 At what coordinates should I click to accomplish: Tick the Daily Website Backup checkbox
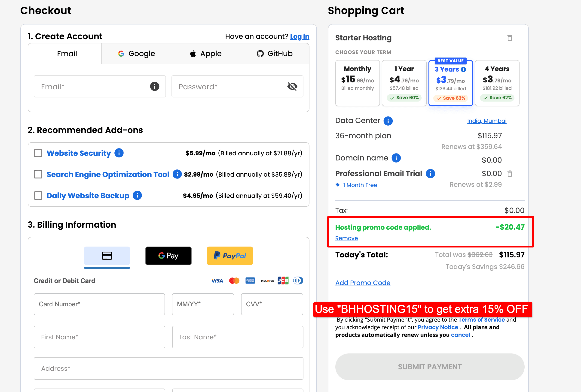pos(38,196)
